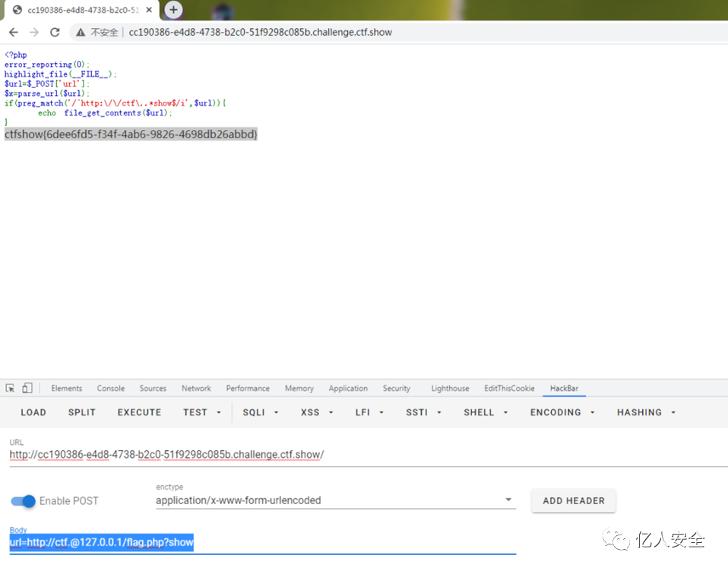The height and width of the screenshot is (571, 728).
Task: Expand the SQLI dropdown menu
Action: click(x=260, y=412)
